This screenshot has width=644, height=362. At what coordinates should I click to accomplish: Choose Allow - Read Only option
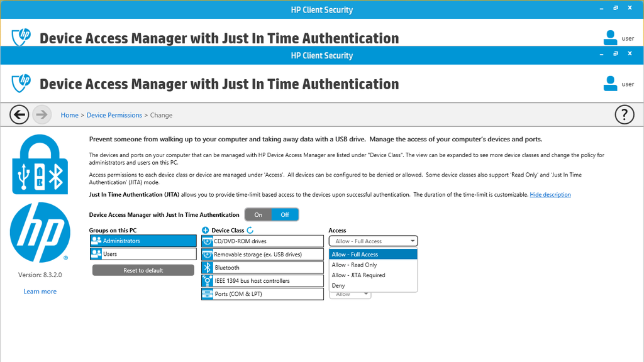coord(373,265)
